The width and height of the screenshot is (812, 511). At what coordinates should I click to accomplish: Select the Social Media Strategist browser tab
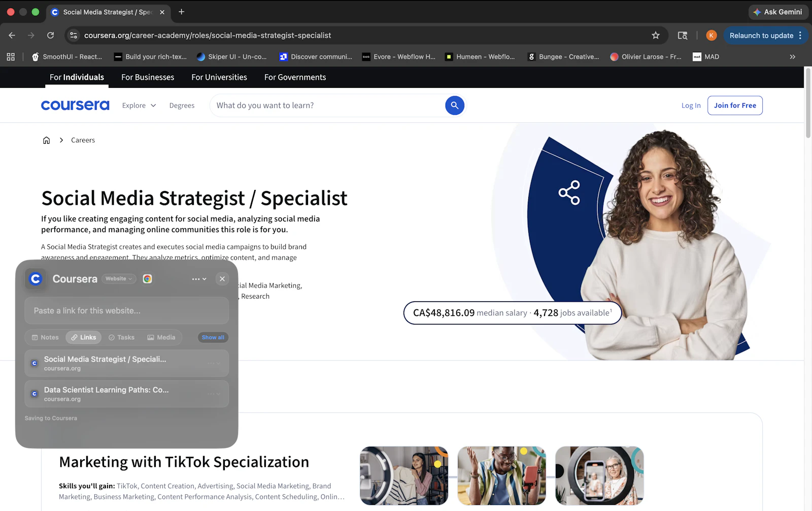(108, 12)
